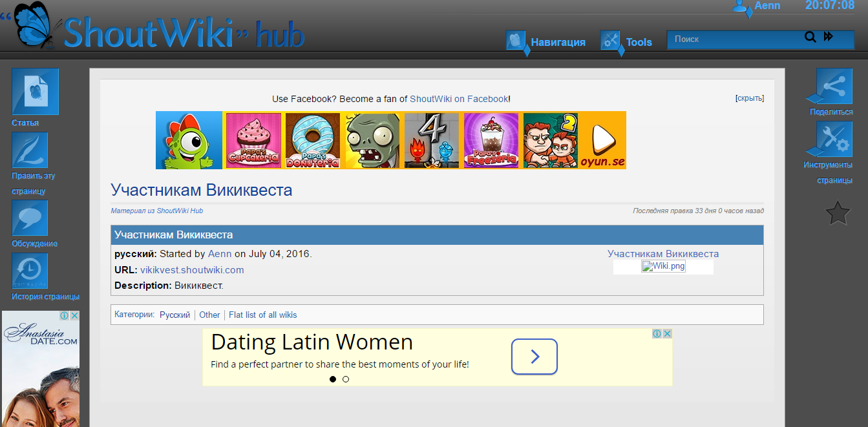Open the Инструменты страницы wrench icon
This screenshot has height=427, width=868.
[x=834, y=139]
